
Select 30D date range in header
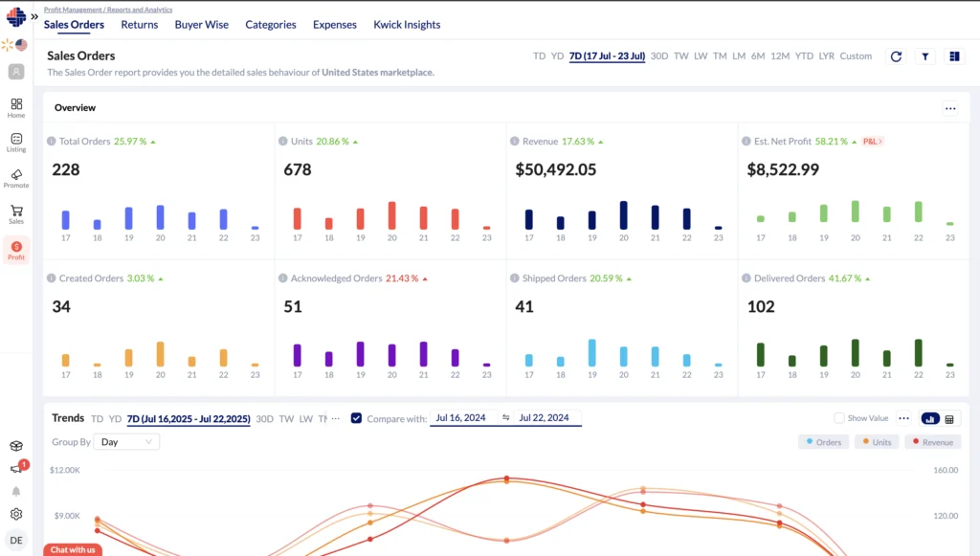pos(658,56)
